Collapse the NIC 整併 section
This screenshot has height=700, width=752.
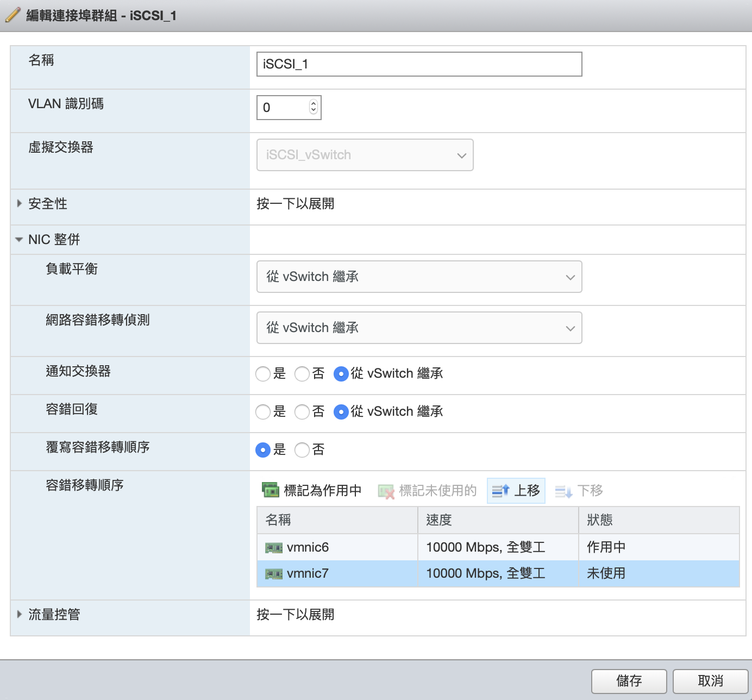(19, 239)
